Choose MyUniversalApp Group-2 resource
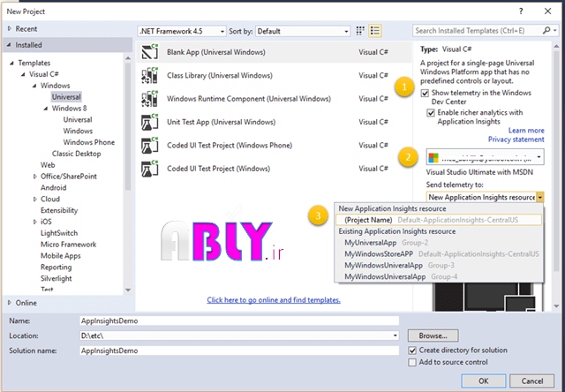This screenshot has width=565, height=392. pyautogui.click(x=439, y=243)
